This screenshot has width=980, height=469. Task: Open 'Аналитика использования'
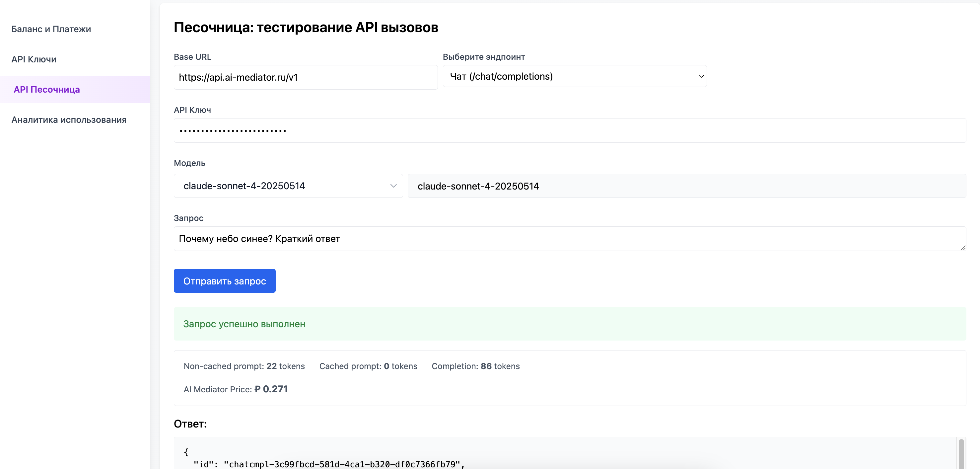coord(69,119)
